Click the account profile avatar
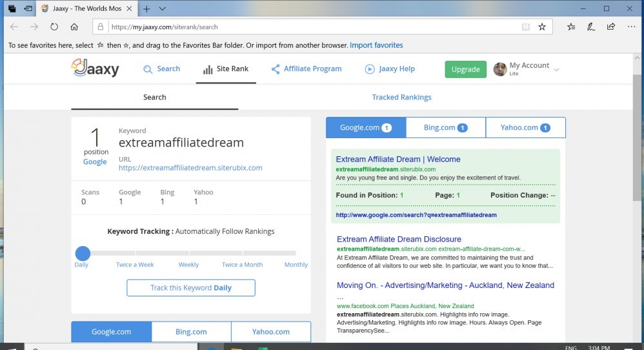 coord(499,69)
